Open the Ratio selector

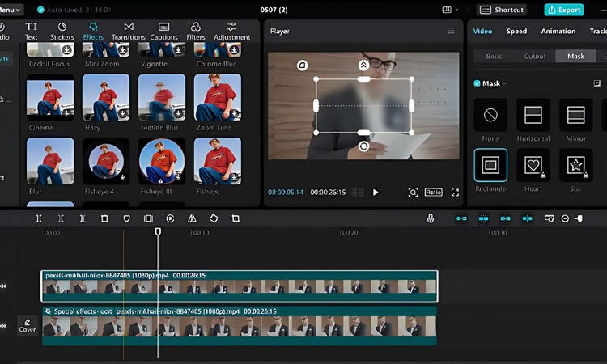coord(433,193)
